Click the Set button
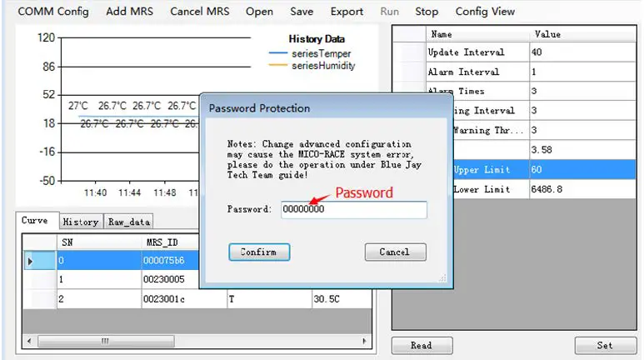Image resolution: width=644 pixels, height=360 pixels. click(x=606, y=346)
